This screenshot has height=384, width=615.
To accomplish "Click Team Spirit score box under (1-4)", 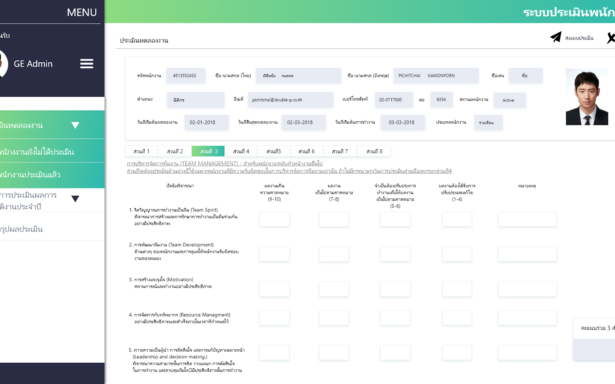I will click(457, 220).
